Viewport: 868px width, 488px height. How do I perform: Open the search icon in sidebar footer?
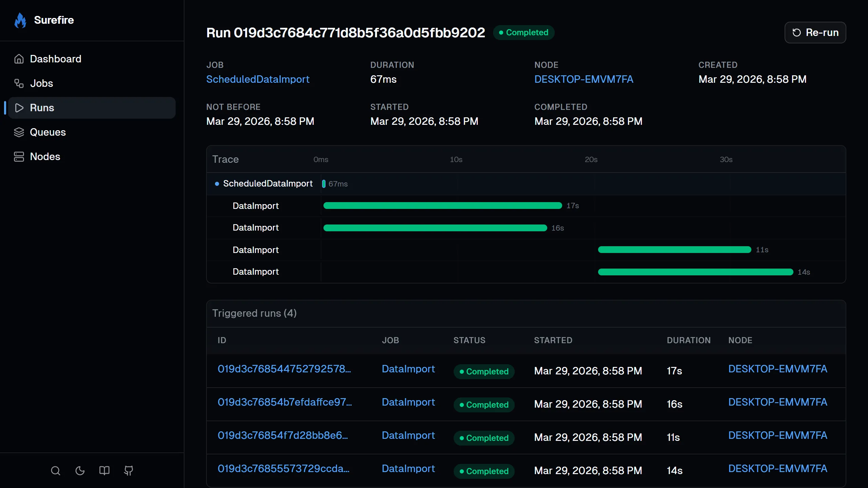tap(56, 471)
